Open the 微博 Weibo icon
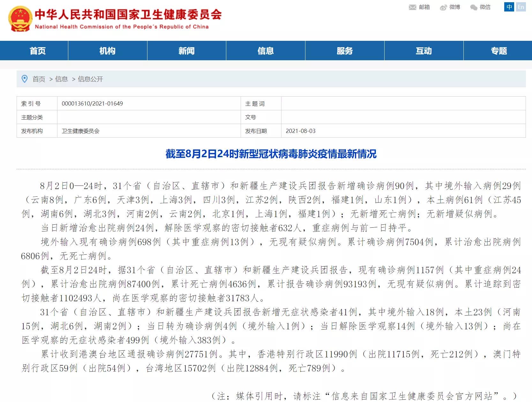Screen dimensions: 532x402 [443, 7]
